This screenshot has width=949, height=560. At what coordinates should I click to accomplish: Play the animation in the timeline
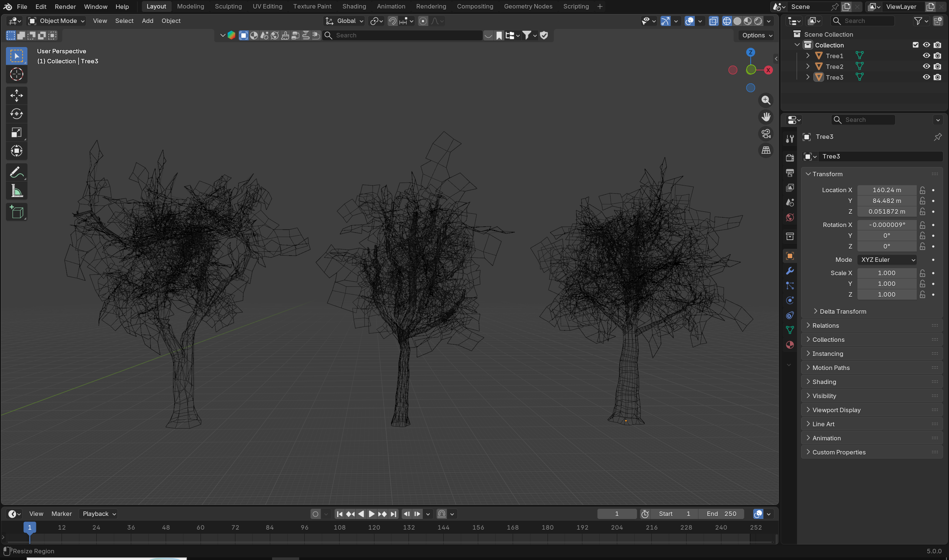[x=371, y=514]
